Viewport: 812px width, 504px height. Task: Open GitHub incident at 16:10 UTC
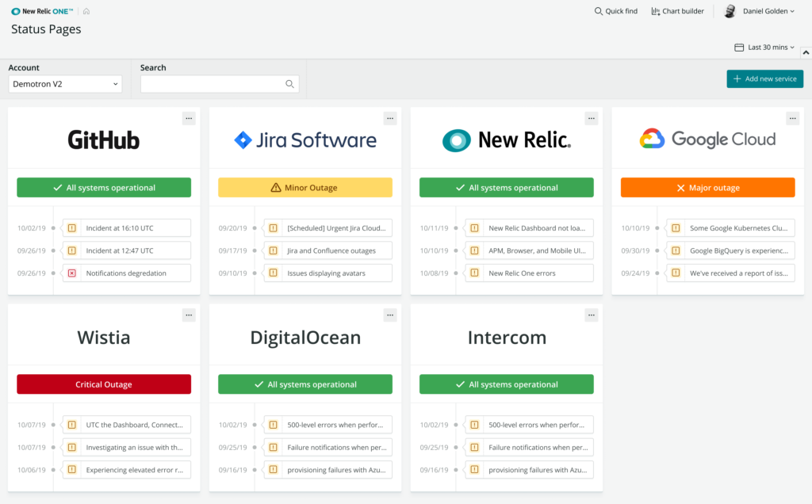(x=126, y=227)
